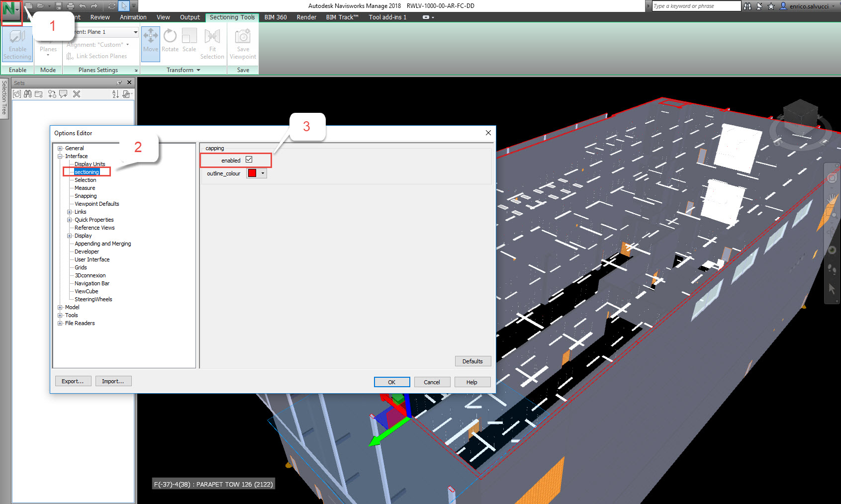
Task: Click OK in the Options Editor
Action: [392, 382]
